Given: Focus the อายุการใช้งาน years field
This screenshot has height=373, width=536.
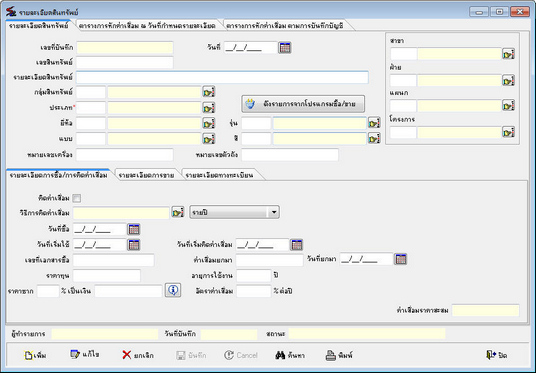Looking at the screenshot, I should point(254,276).
